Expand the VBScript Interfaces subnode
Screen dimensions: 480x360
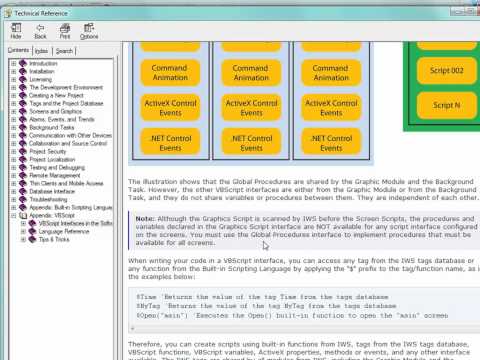(23, 223)
